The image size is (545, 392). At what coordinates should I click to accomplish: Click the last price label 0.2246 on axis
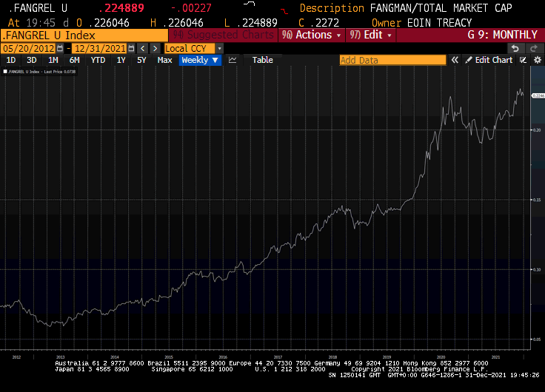pyautogui.click(x=538, y=95)
